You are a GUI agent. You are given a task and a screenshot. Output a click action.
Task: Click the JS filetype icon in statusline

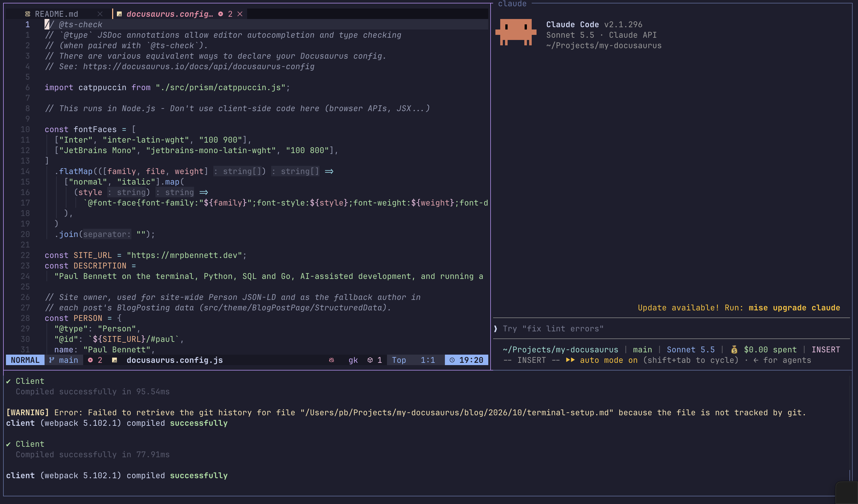pos(115,360)
